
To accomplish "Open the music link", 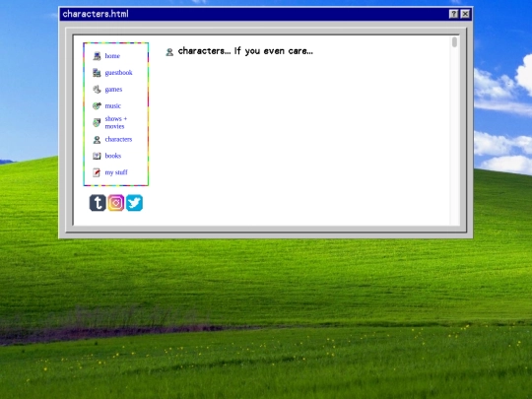I will 112,105.
